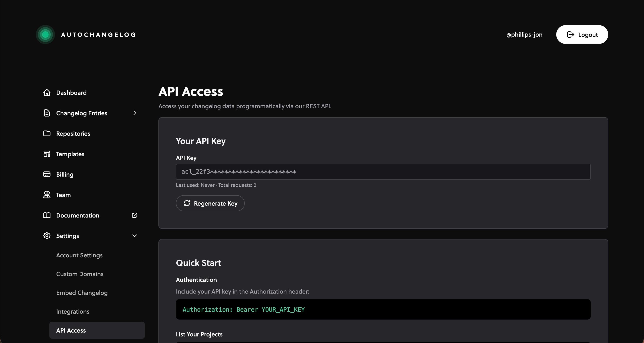
Task: Click the Team members icon
Action: pyautogui.click(x=47, y=195)
